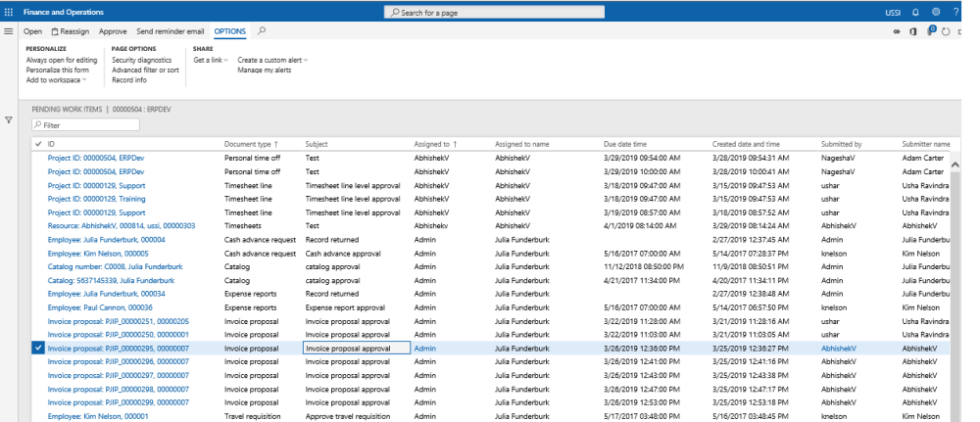Expand the hamburger navigation pane

point(9,31)
